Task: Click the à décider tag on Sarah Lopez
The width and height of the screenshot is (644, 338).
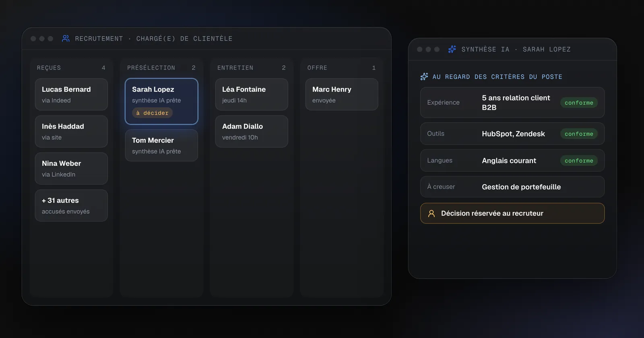Action: [x=153, y=113]
